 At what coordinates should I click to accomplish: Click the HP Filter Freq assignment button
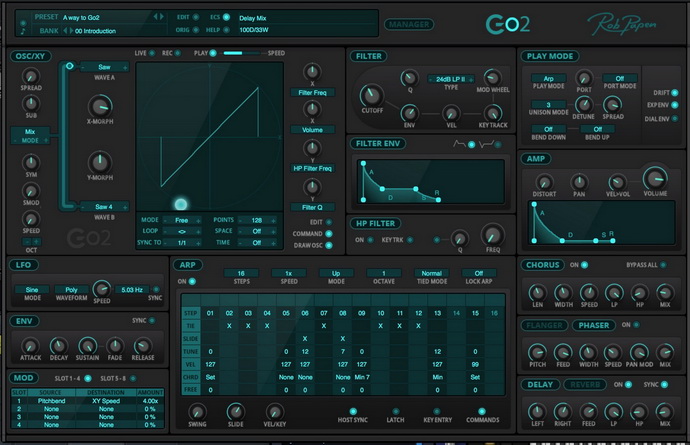(312, 168)
